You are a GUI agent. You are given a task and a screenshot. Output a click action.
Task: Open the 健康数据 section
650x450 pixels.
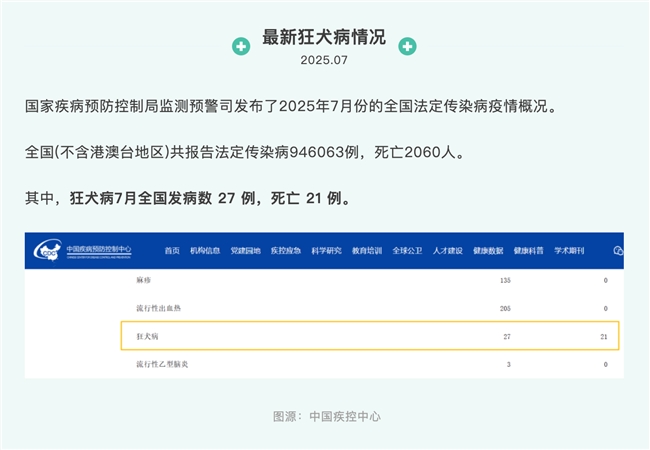pyautogui.click(x=488, y=251)
